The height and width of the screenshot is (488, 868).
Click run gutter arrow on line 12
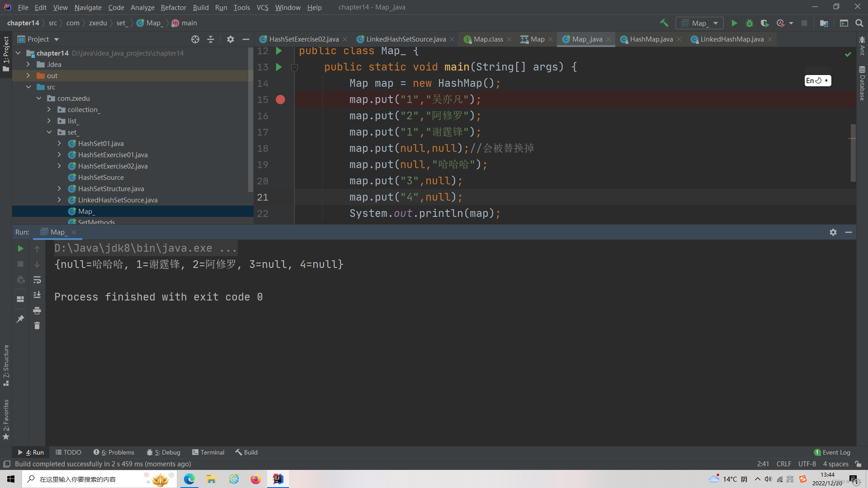pos(279,51)
